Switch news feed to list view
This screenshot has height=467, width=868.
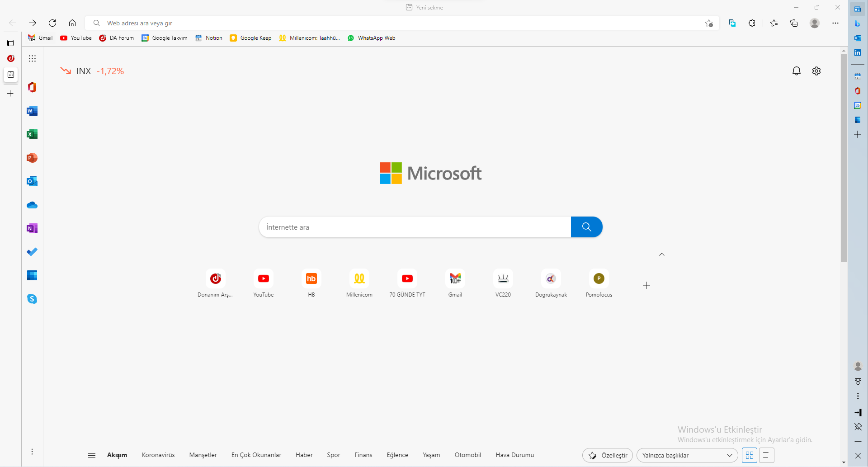pos(767,455)
